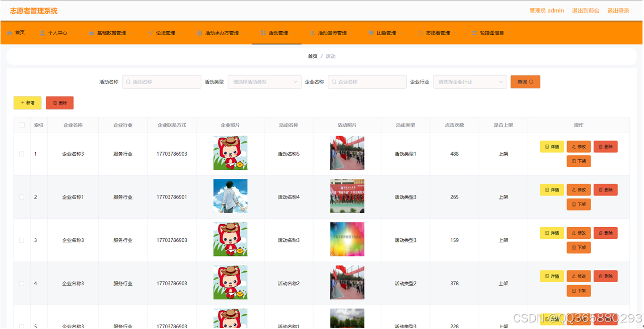Click 下架 for 活动名称2 row
This screenshot has height=329, width=644.
[x=579, y=291]
